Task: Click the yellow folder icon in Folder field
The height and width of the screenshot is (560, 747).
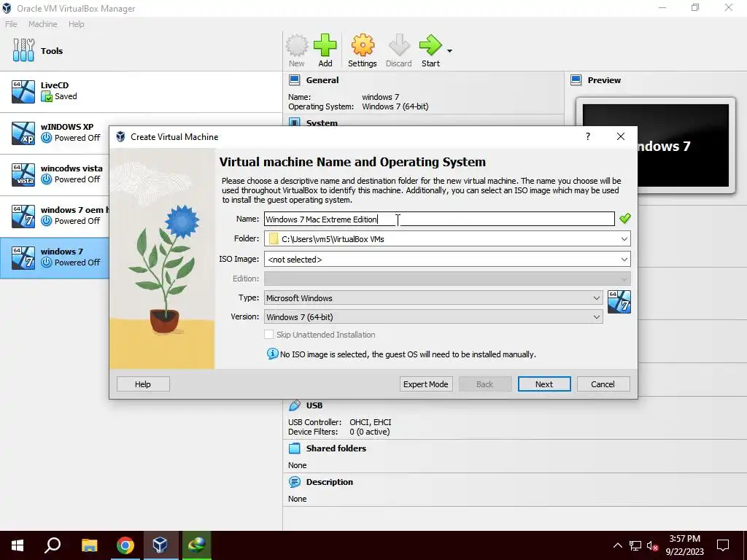Action: 274,238
